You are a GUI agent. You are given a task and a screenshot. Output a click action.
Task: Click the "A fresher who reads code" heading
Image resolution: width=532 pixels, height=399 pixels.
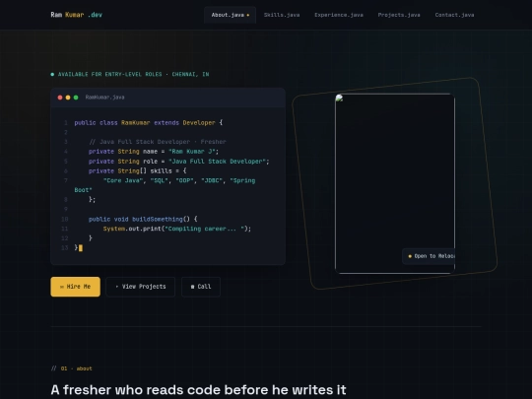(x=198, y=390)
